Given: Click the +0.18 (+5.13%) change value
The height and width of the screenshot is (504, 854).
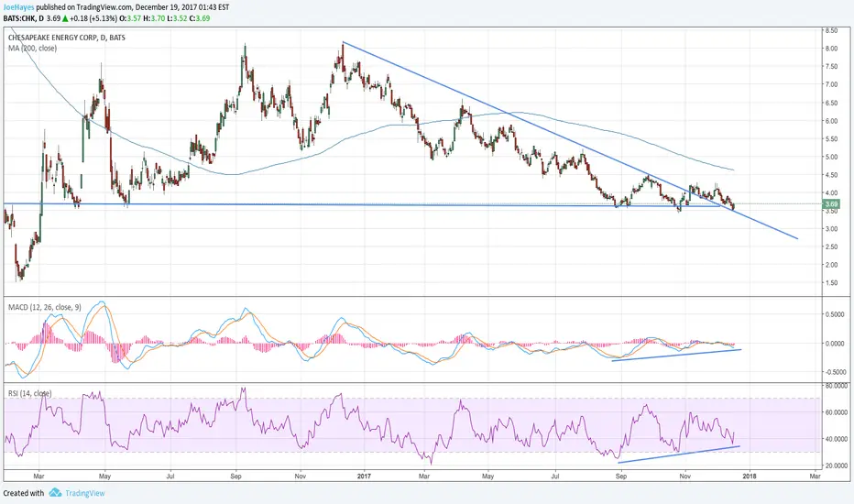Looking at the screenshot, I should 93,18.
